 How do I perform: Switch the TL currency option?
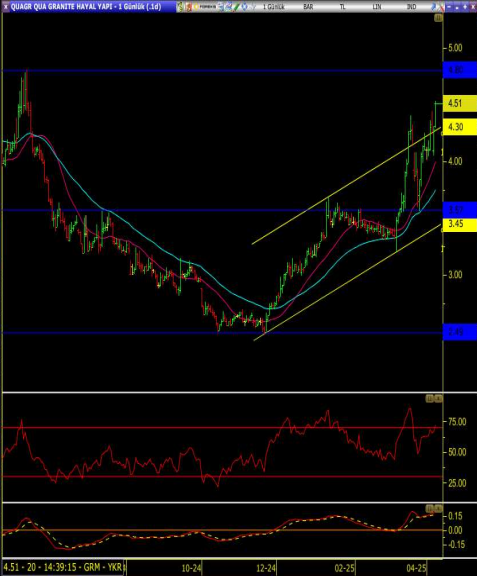342,7
